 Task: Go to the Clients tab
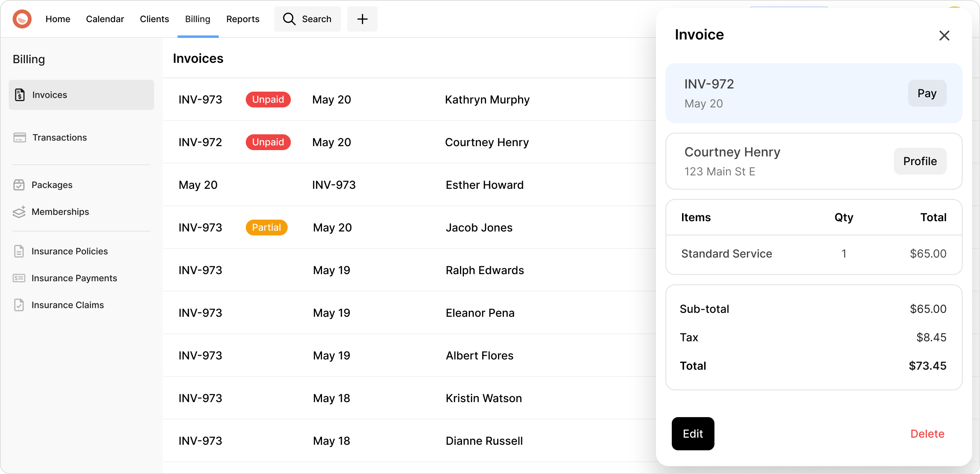(x=154, y=19)
